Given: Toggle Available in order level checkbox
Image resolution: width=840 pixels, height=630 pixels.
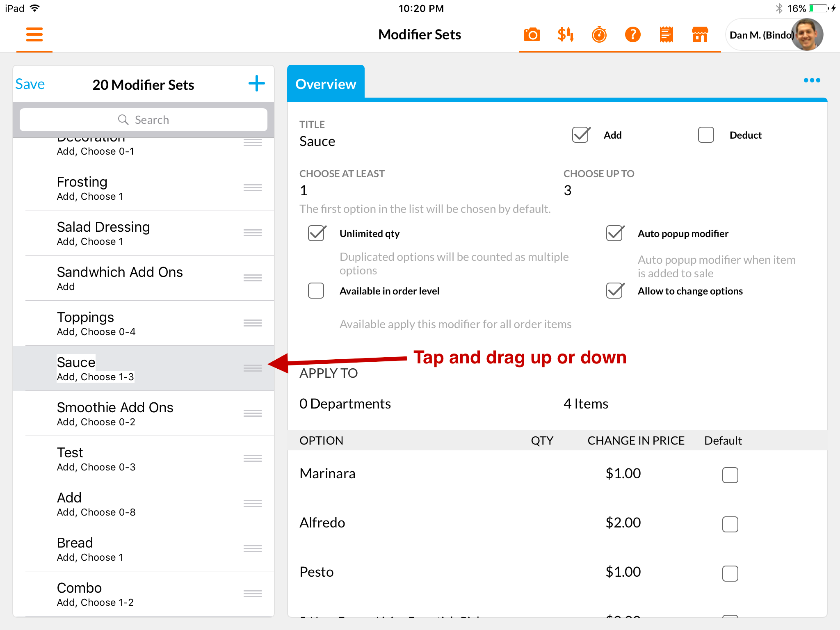Looking at the screenshot, I should pos(316,291).
